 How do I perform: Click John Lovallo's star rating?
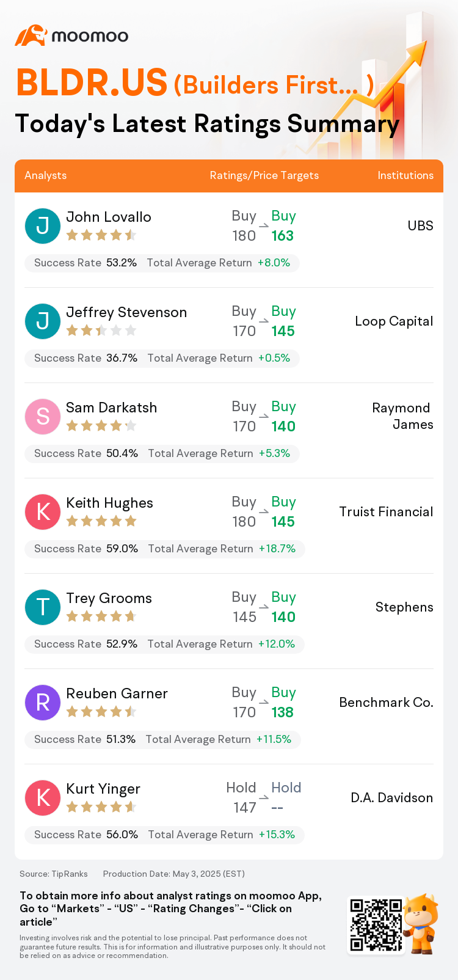[x=101, y=235]
